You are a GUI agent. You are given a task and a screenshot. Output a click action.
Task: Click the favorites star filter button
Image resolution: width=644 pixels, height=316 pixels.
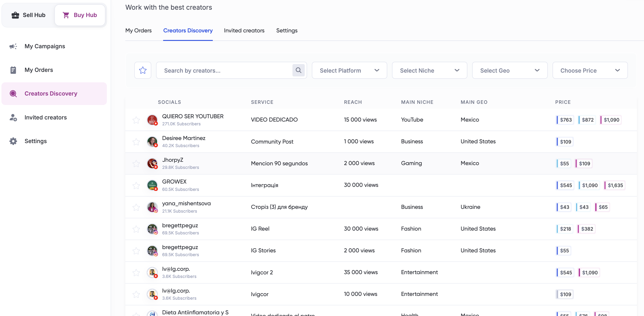pyautogui.click(x=143, y=70)
